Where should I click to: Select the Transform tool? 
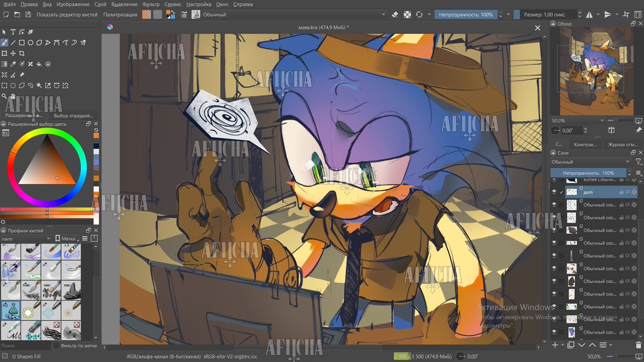point(4,54)
